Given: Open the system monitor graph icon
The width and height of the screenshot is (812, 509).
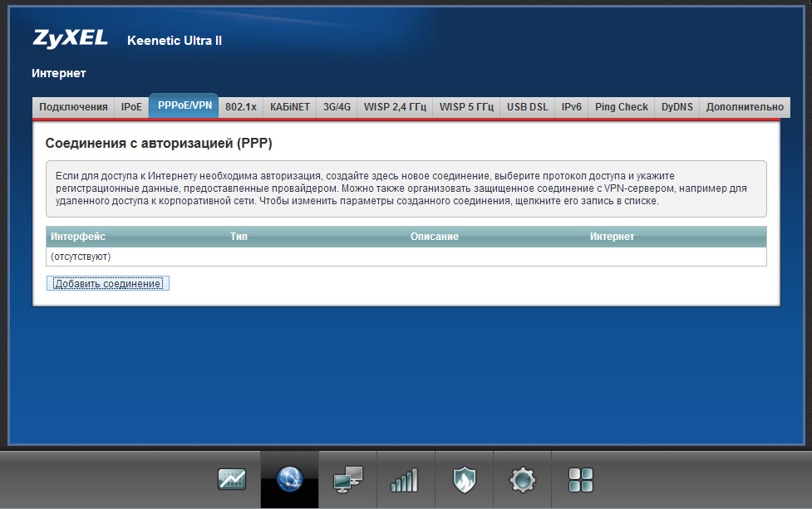Looking at the screenshot, I should 232,479.
